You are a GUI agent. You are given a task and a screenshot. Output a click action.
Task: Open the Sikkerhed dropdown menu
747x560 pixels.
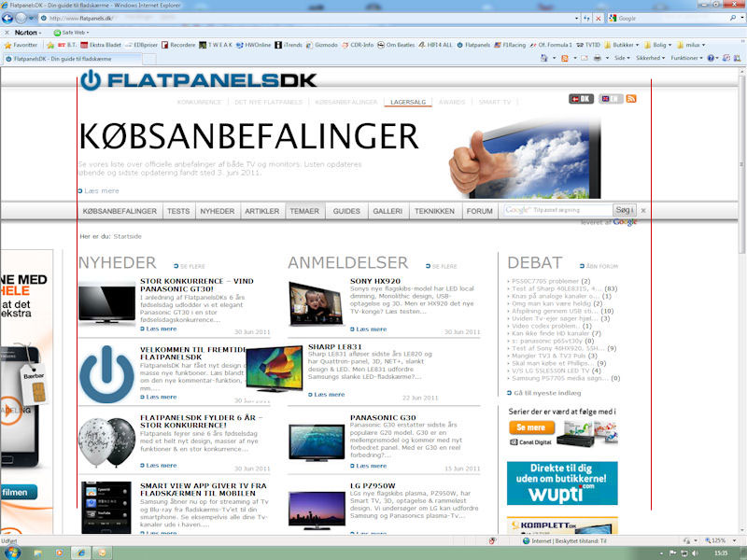pyautogui.click(x=649, y=58)
